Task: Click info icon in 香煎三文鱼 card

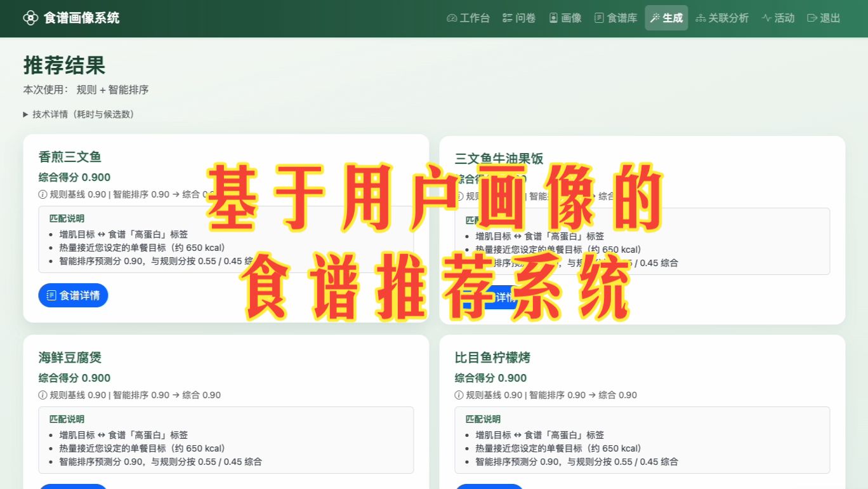Action: point(43,194)
